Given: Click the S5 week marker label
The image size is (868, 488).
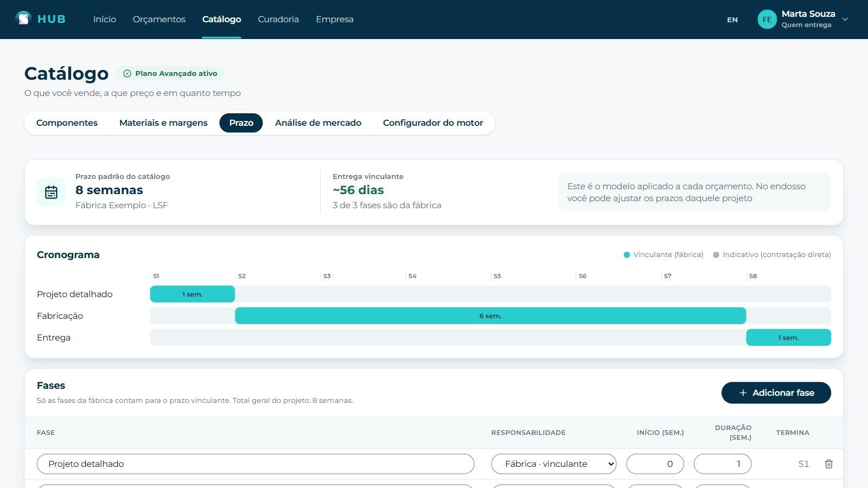Looking at the screenshot, I should pyautogui.click(x=497, y=277).
